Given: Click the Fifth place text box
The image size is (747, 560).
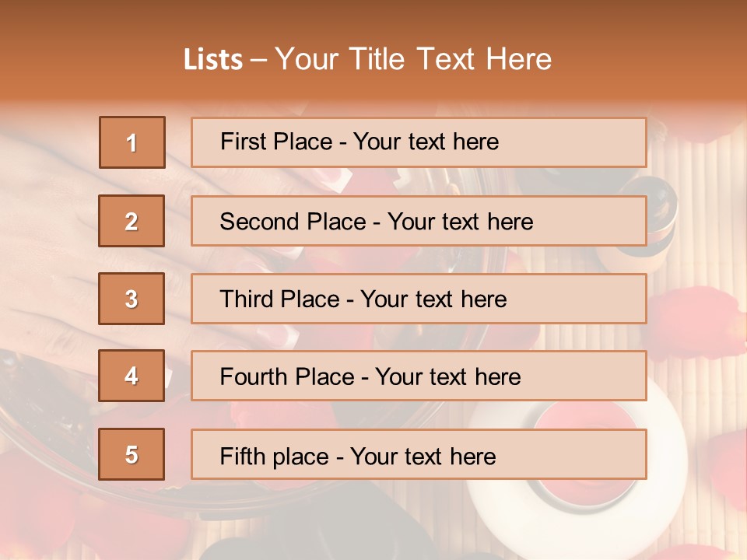Looking at the screenshot, I should coord(419,454).
